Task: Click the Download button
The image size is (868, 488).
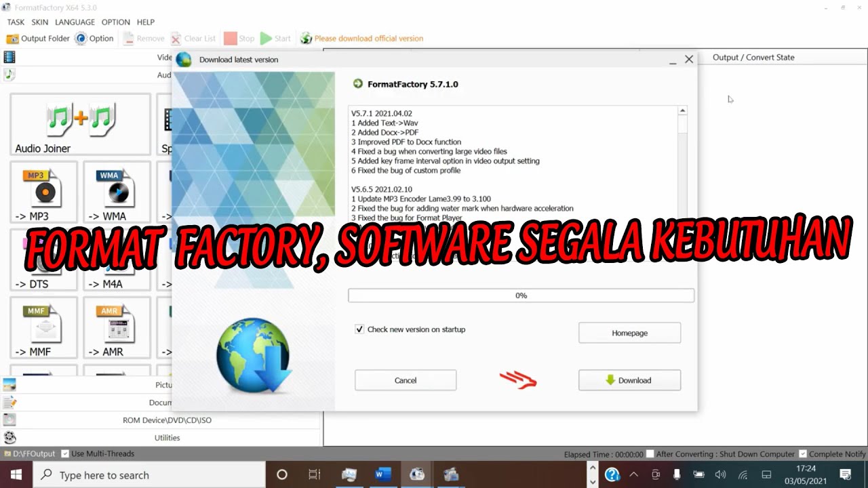Action: point(629,380)
